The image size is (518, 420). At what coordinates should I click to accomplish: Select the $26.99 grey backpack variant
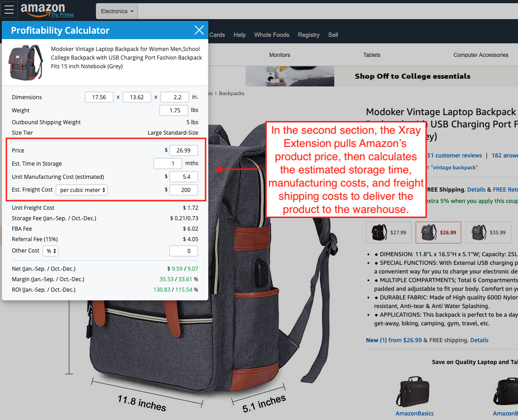[x=438, y=232]
